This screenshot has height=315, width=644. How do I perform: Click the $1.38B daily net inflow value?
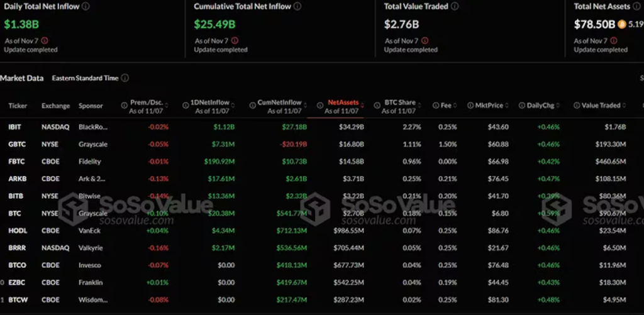(21, 25)
